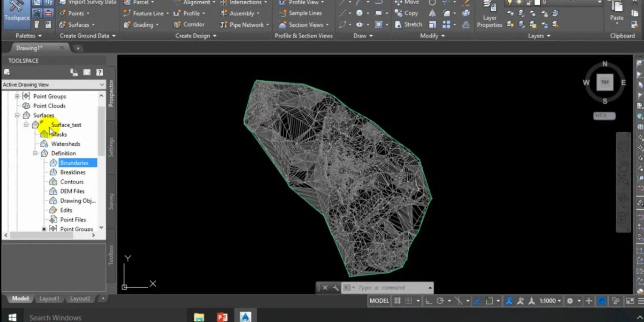Screen dimensions: 644x322
Task: Click the ViewCube TOP face
Action: (605, 82)
